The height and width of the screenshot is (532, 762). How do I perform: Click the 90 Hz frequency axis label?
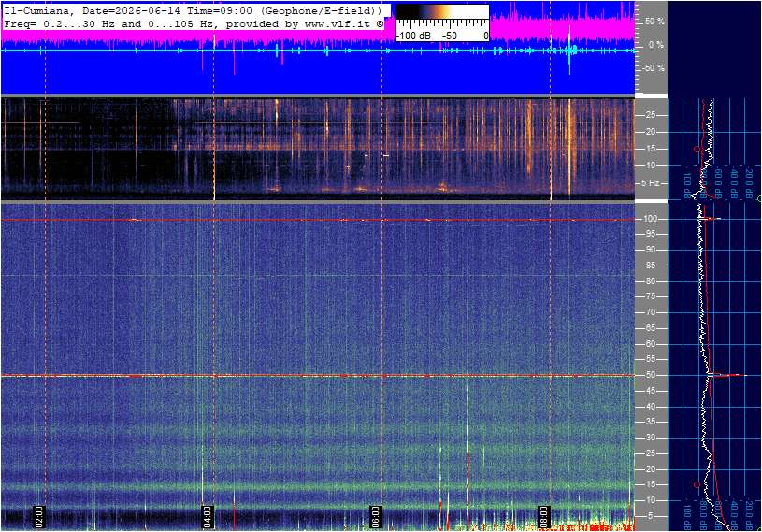(650, 250)
